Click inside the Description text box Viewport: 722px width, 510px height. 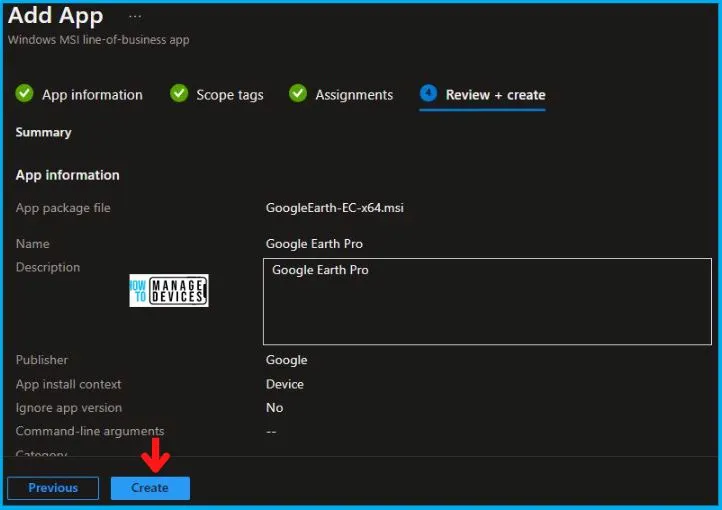[487, 301]
